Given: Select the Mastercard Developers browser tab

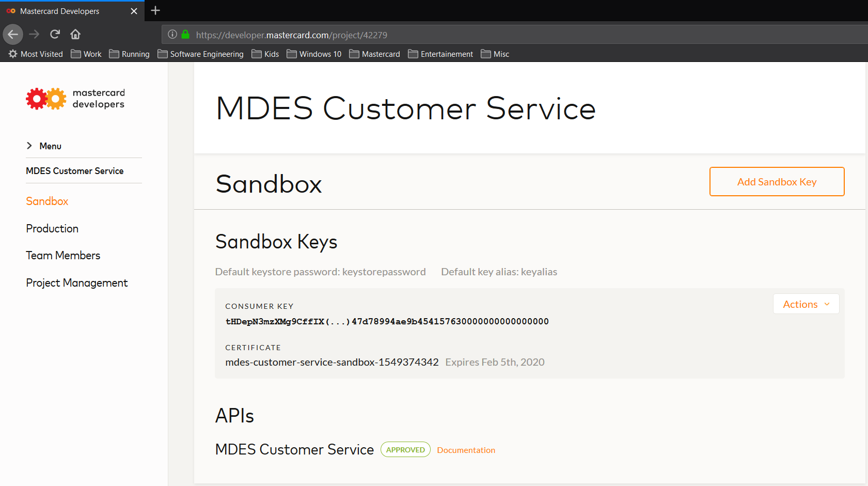Looking at the screenshot, I should pos(72,11).
